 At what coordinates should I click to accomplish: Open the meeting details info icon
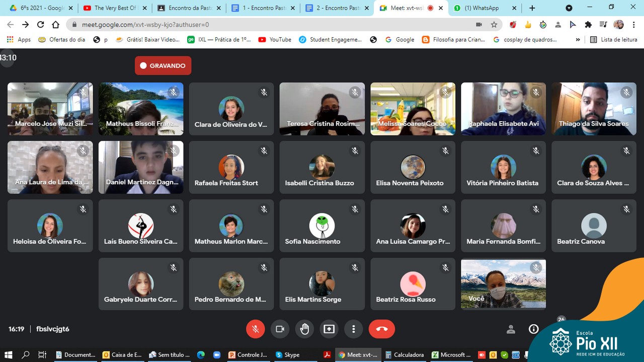[533, 329]
